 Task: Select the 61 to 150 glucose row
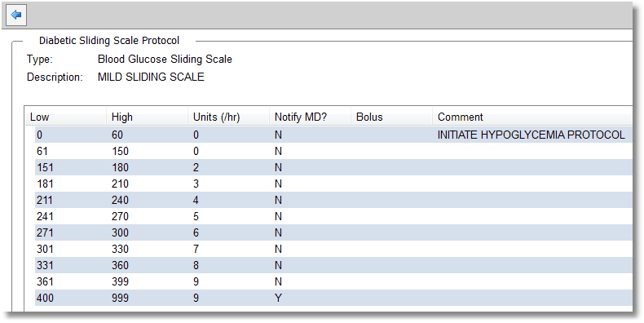click(333, 151)
